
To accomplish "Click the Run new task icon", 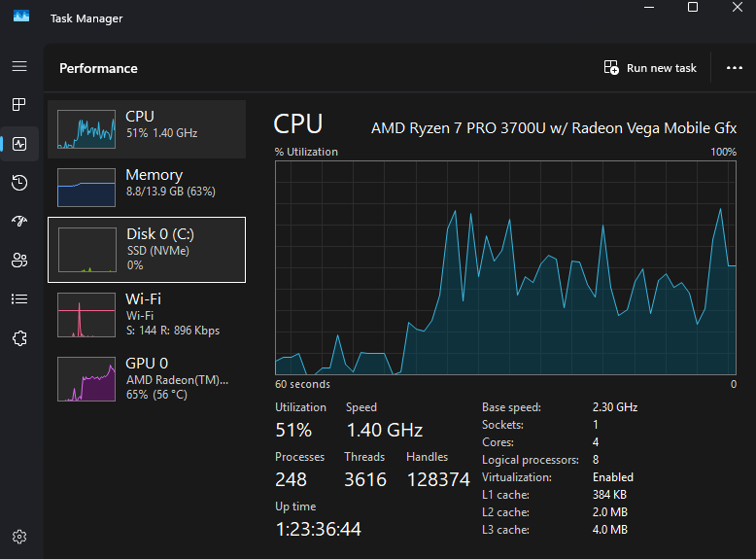I will tap(611, 67).
